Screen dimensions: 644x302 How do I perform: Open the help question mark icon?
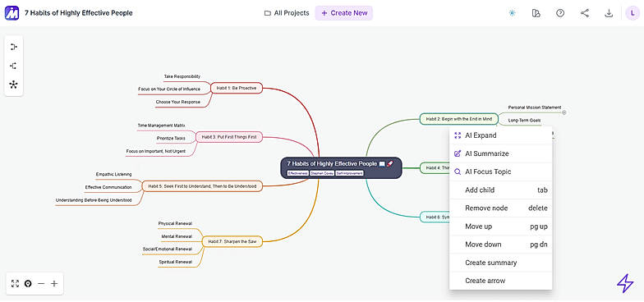(x=560, y=13)
